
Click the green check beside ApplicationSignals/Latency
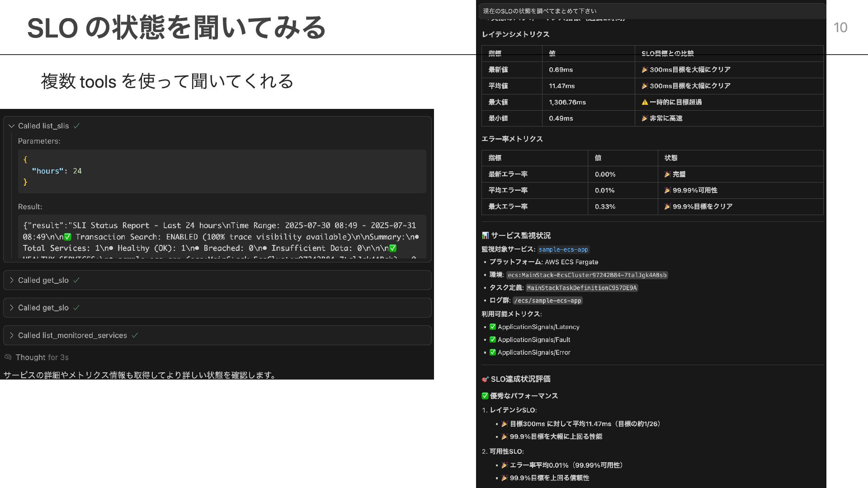tap(493, 327)
